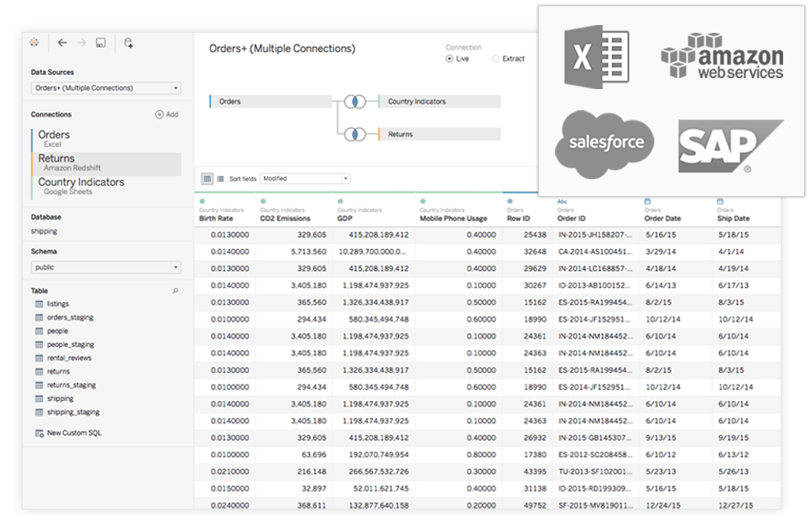Click the Save workbook icon

[101, 44]
